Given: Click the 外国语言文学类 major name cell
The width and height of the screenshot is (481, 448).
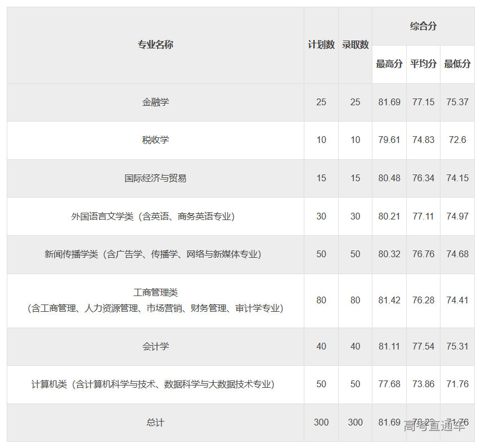Looking at the screenshot, I should pos(155,217).
